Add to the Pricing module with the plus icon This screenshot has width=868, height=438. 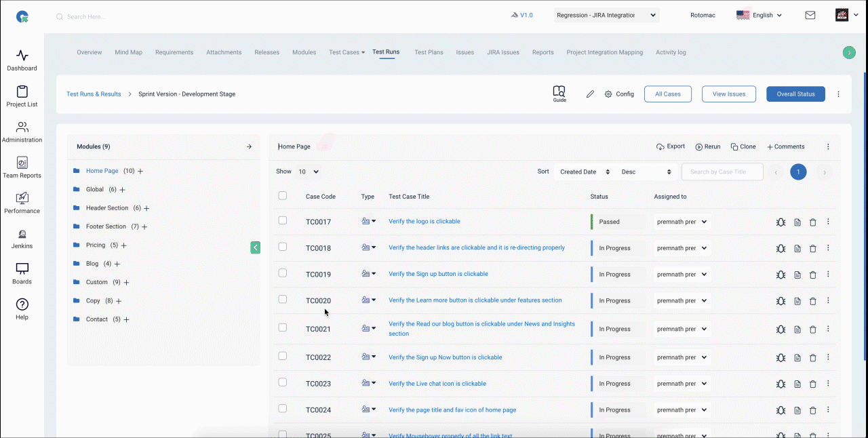pos(124,245)
